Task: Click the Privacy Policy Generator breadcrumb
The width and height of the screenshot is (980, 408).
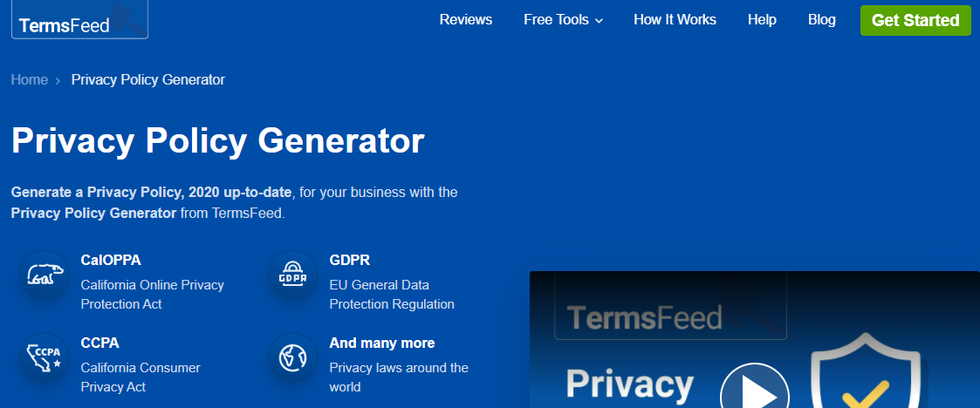Action: pyautogui.click(x=148, y=80)
